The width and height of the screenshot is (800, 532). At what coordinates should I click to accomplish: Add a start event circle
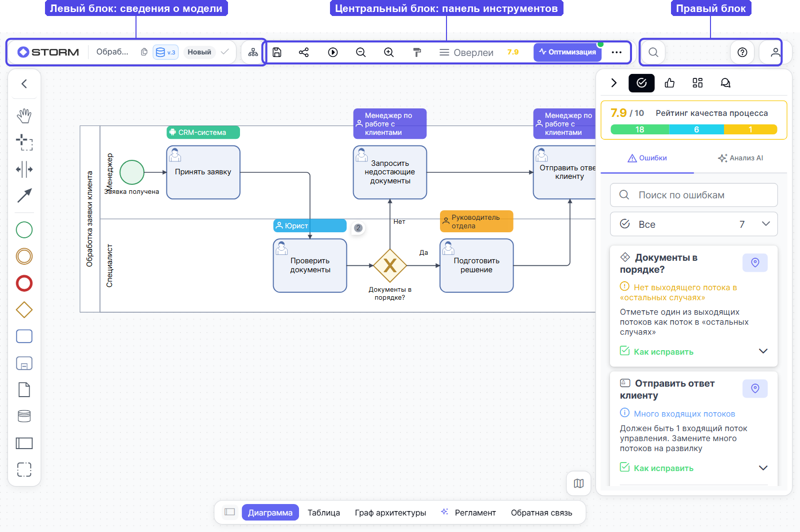[24, 230]
